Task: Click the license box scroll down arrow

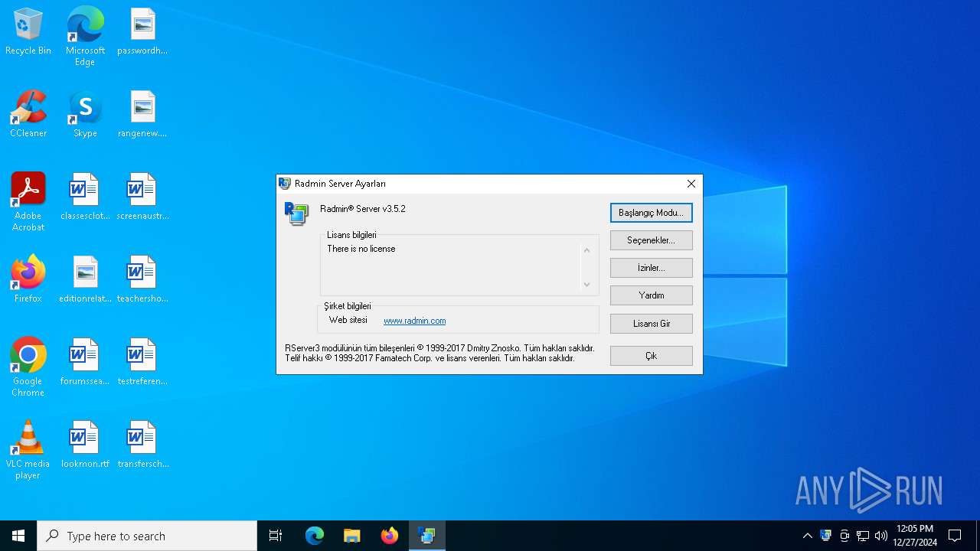Action: (x=587, y=285)
